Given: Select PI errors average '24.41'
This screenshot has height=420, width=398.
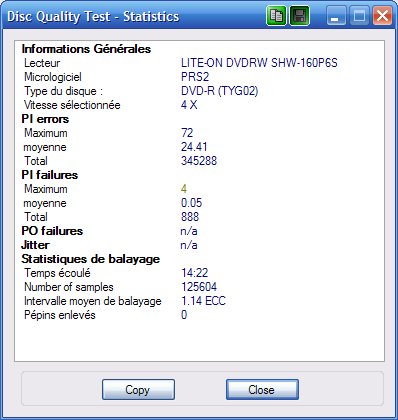Looking at the screenshot, I should tap(194, 147).
